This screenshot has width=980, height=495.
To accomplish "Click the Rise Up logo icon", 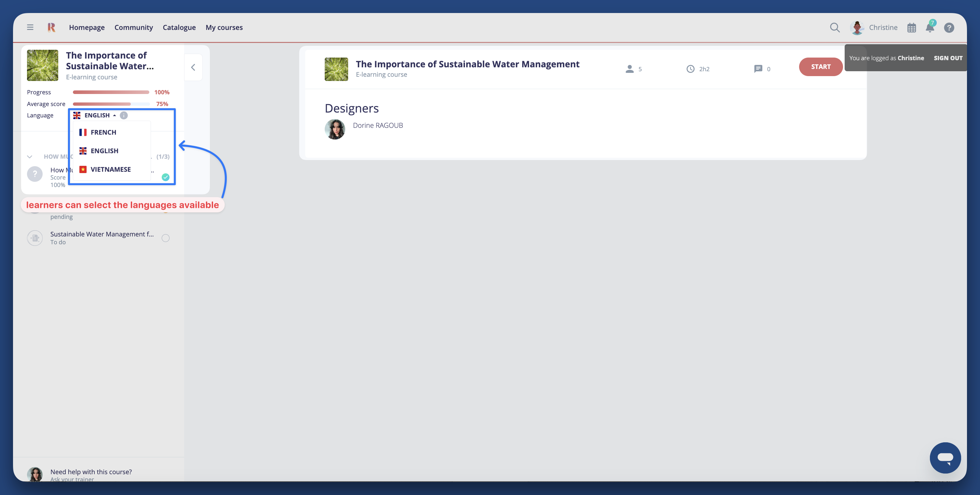I will [51, 27].
